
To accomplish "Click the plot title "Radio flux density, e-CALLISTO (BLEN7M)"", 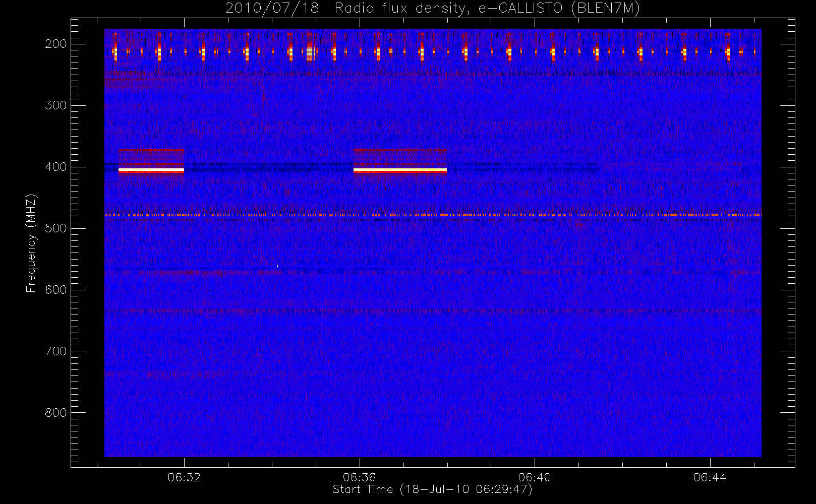I will point(487,9).
